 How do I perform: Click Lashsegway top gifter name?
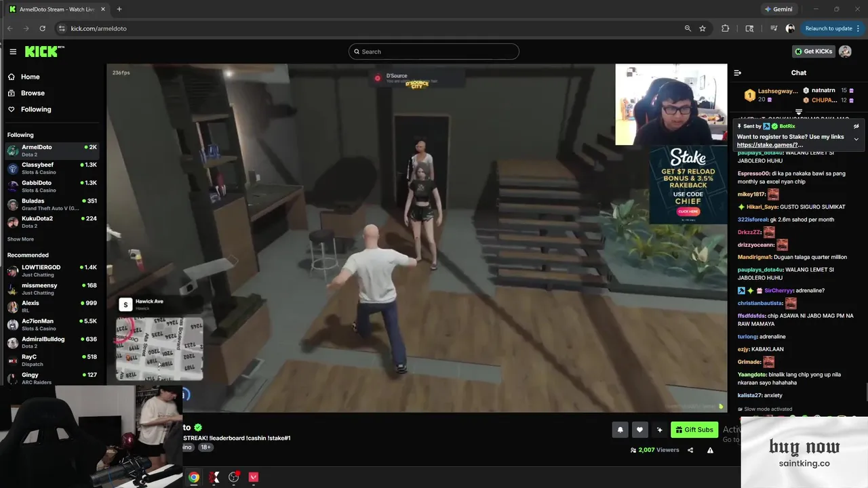(778, 91)
